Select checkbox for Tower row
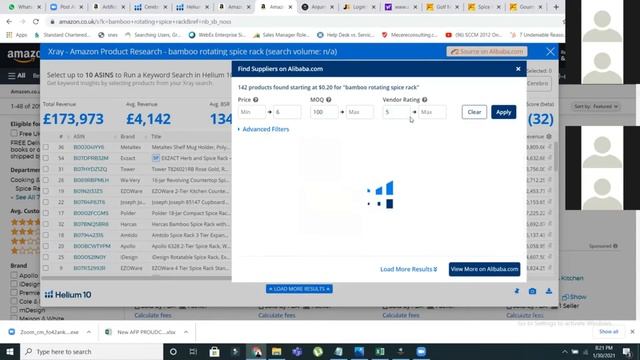Image resolution: width=640 pixels, height=360 pixels. click(46, 169)
